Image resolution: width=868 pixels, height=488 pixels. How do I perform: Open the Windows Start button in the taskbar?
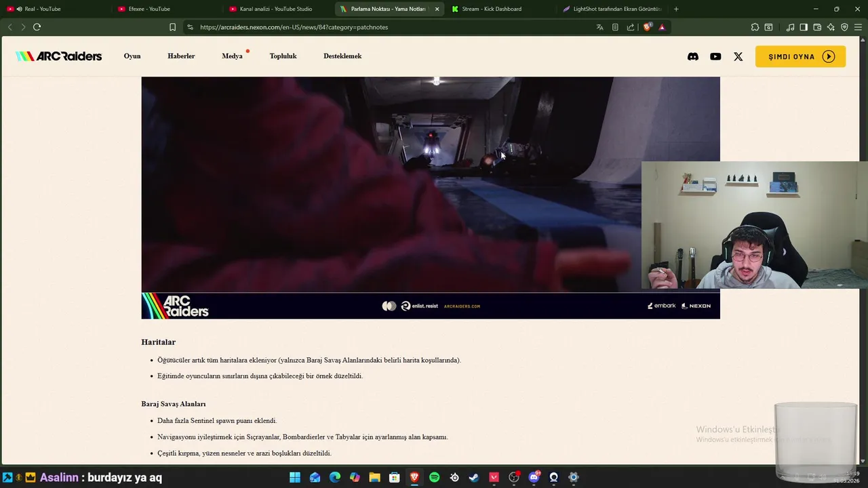click(295, 477)
